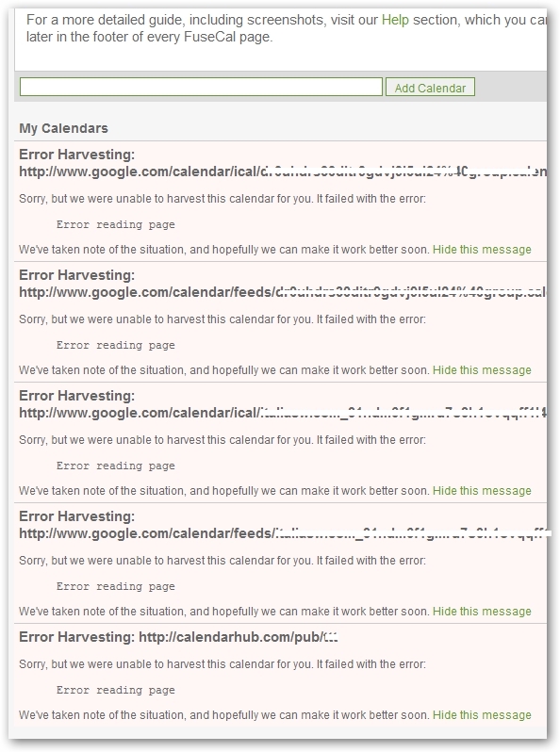Select the My Calendars heading
Screen dimensions: 560x752
(63, 128)
